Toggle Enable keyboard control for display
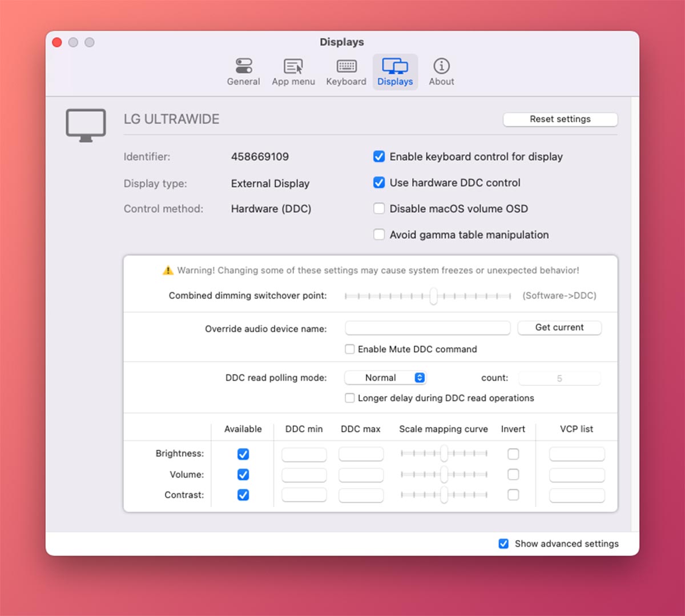Screen dimensions: 685x616 (379, 156)
